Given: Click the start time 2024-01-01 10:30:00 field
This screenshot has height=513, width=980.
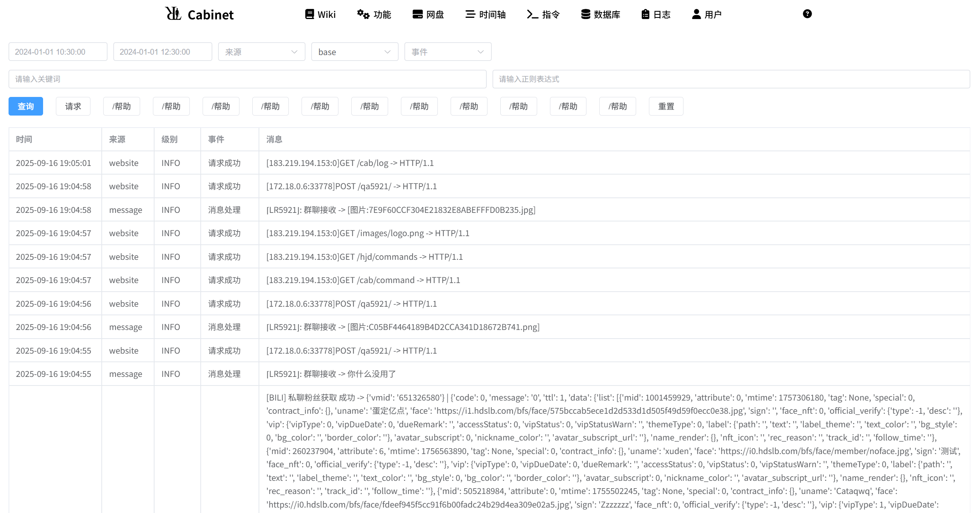Looking at the screenshot, I should click(58, 52).
